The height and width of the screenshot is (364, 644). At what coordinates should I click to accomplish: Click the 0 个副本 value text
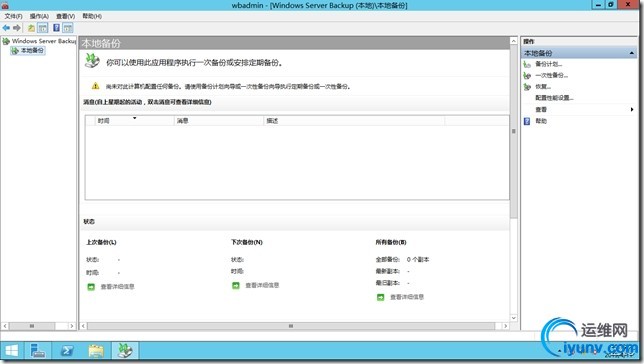418,260
